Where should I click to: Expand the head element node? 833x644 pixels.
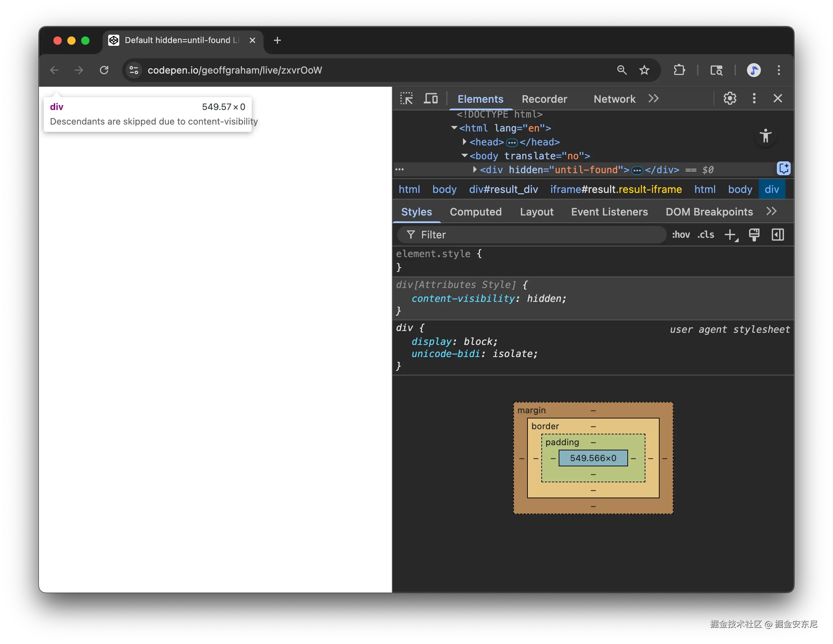click(x=464, y=142)
